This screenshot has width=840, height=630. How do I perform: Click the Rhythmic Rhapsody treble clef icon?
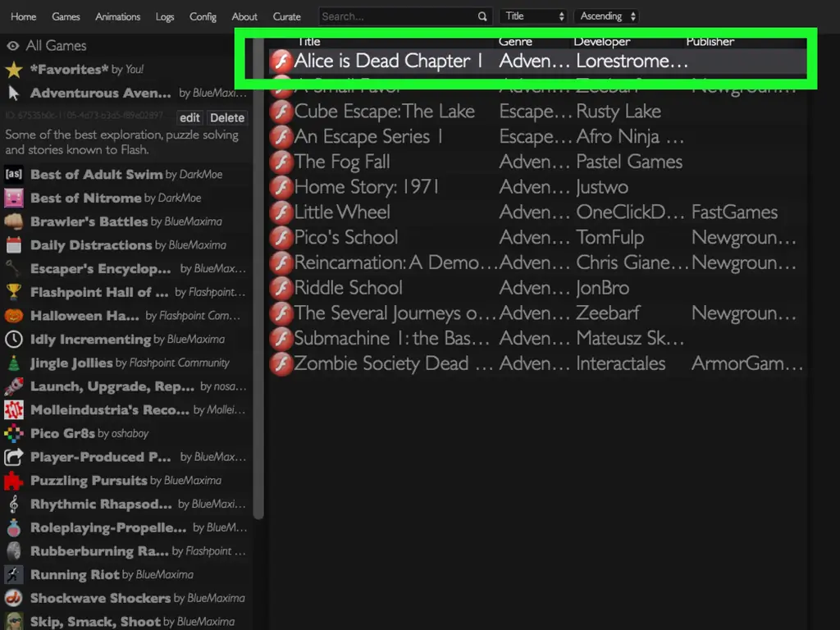click(14, 504)
